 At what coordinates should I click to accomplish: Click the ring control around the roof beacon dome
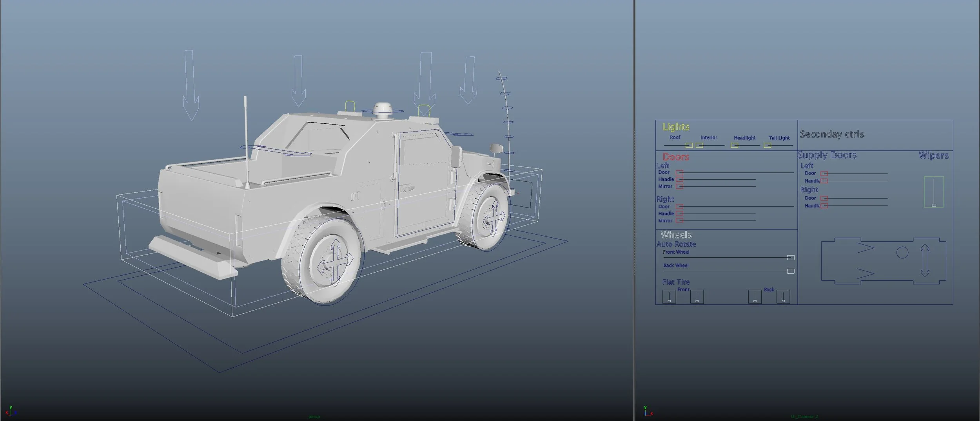382,111
